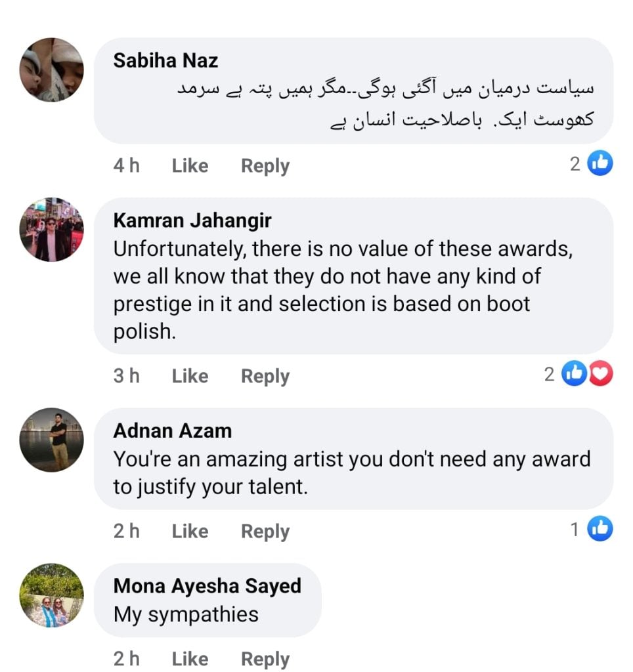Open Sabiha Naz's profile name link
This screenshot has width=633, height=672.
165,60
